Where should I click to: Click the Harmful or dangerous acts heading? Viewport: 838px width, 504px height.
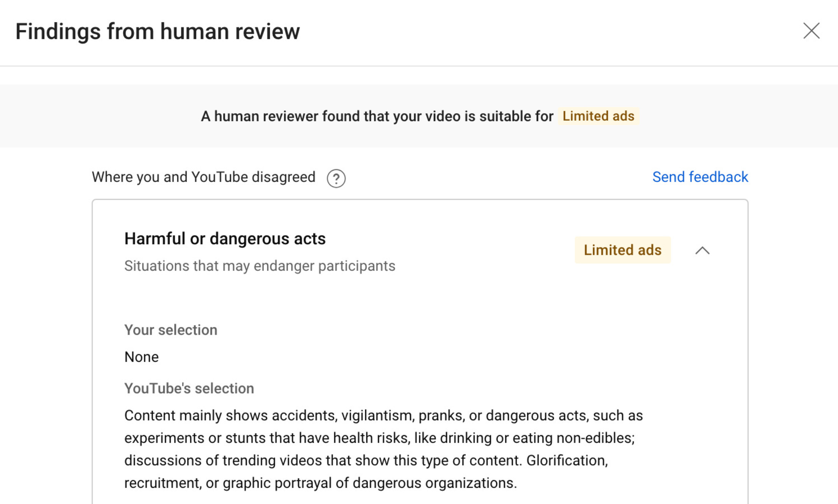point(225,239)
